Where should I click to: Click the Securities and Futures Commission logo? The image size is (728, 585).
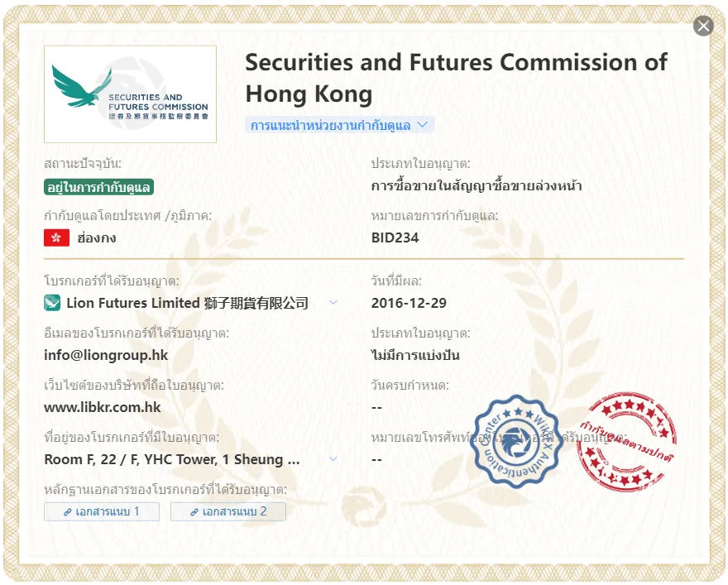click(x=130, y=94)
